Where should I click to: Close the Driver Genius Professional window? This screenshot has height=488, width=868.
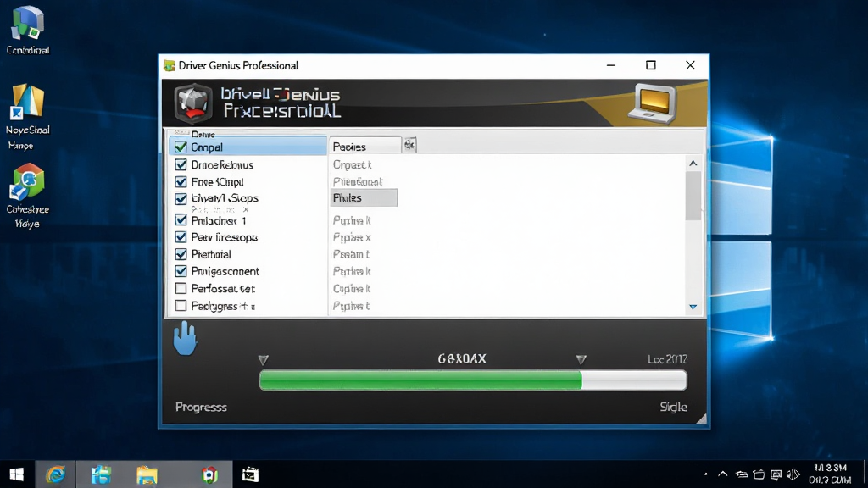tap(690, 65)
